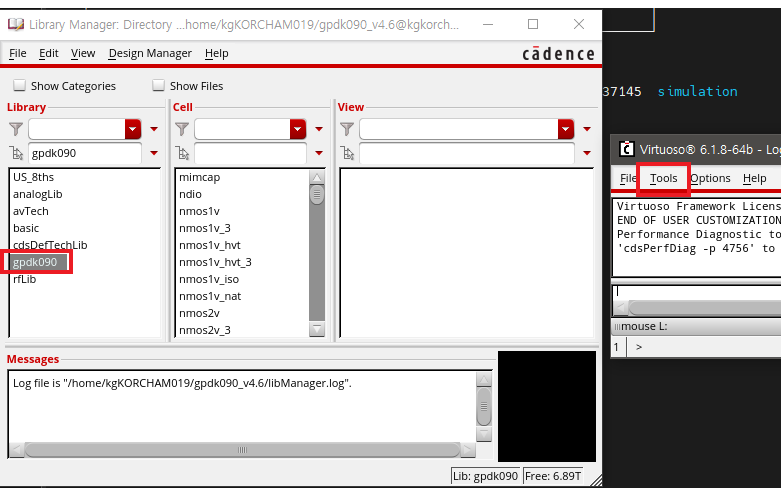
Task: Select the nmos1v cell
Action: click(x=199, y=211)
